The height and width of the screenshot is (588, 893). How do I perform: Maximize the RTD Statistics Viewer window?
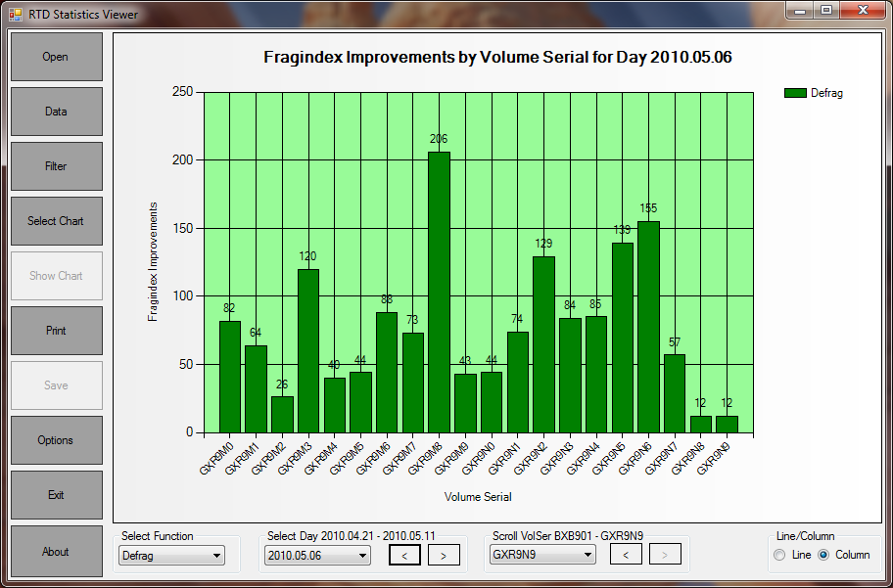pos(826,10)
